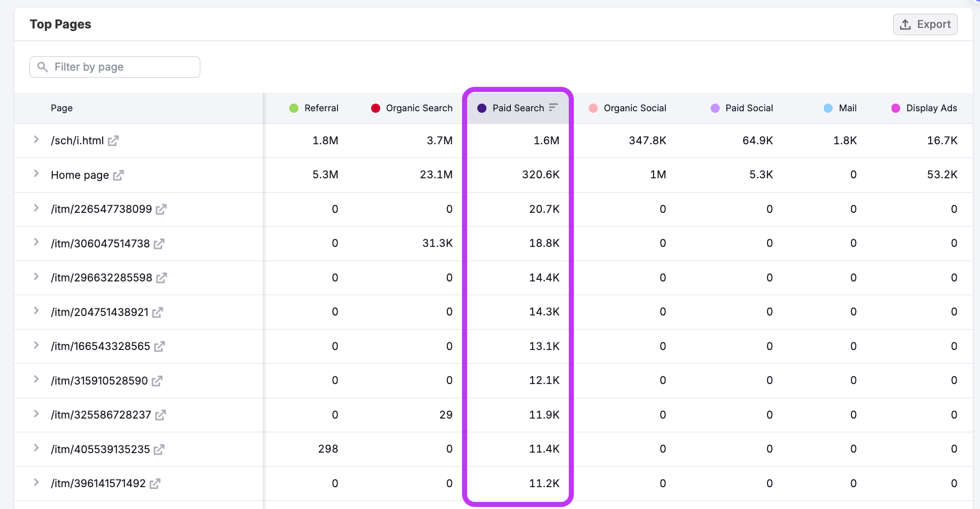
Task: Click the external link icon for /itm/226547738099
Action: coord(162,209)
